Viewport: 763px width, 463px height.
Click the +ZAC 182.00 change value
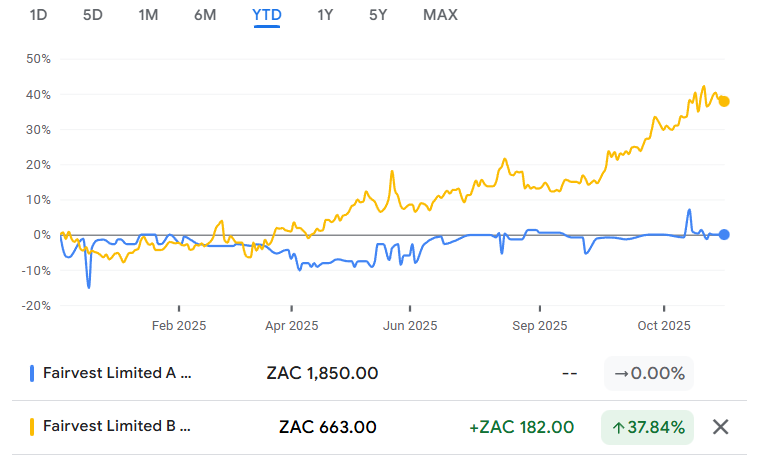521,427
